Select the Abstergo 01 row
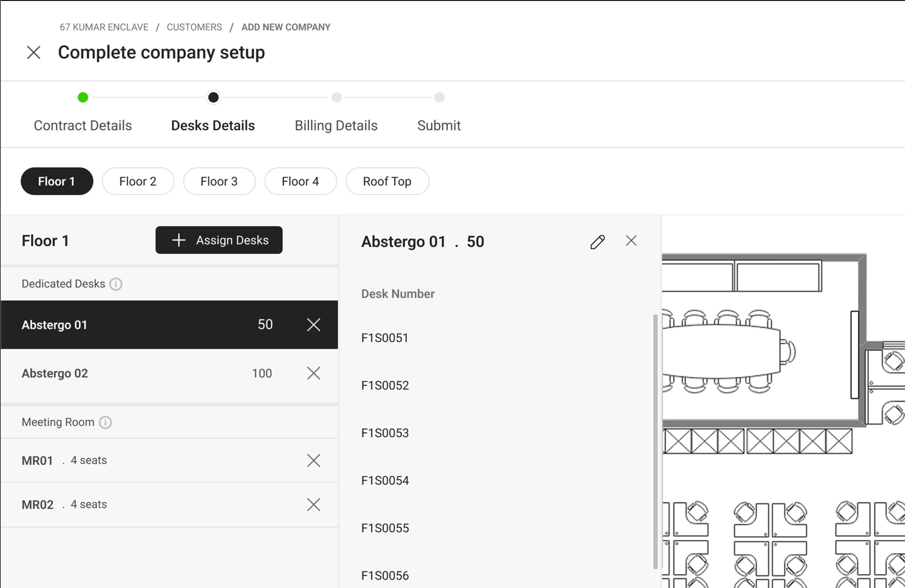Viewport: 905px width, 588px height. click(x=169, y=325)
